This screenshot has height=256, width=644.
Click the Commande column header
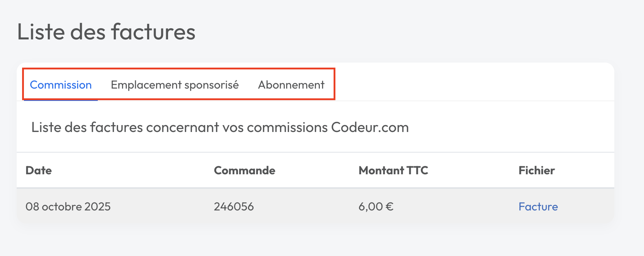[244, 170]
